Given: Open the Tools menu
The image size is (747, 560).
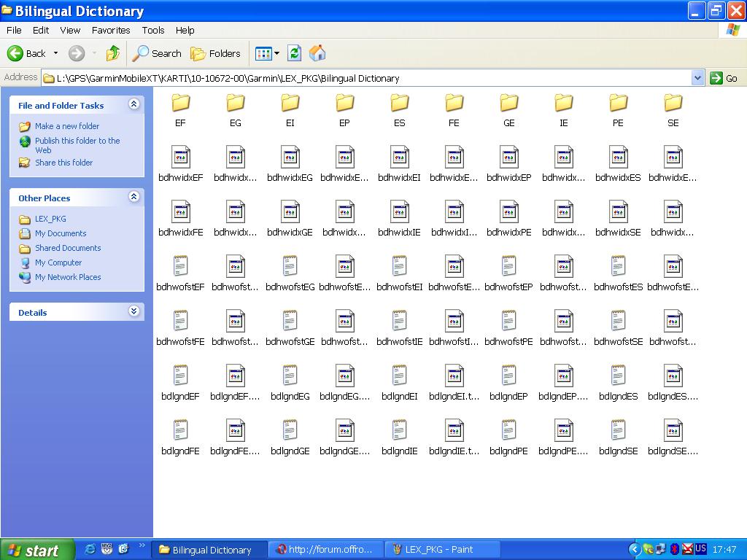Looking at the screenshot, I should 153,30.
